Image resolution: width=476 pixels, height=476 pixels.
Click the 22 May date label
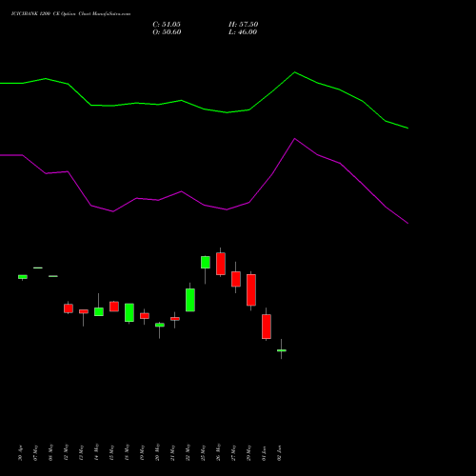(188, 453)
